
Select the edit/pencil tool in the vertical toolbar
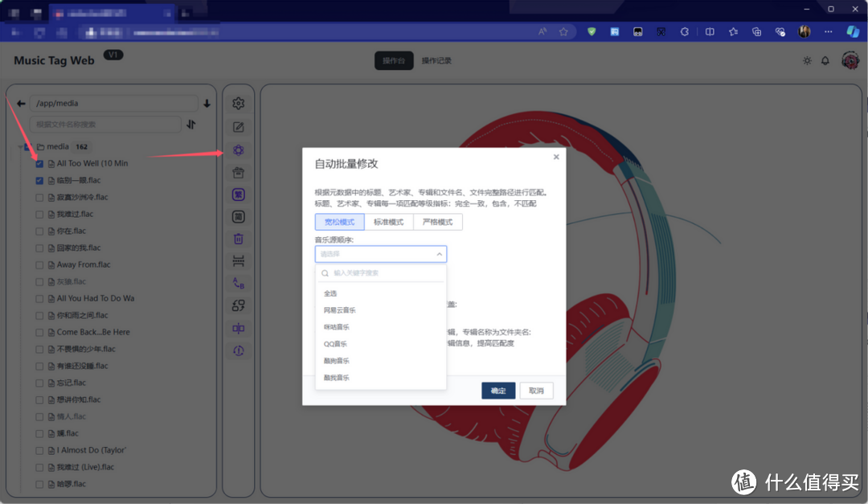pos(238,126)
